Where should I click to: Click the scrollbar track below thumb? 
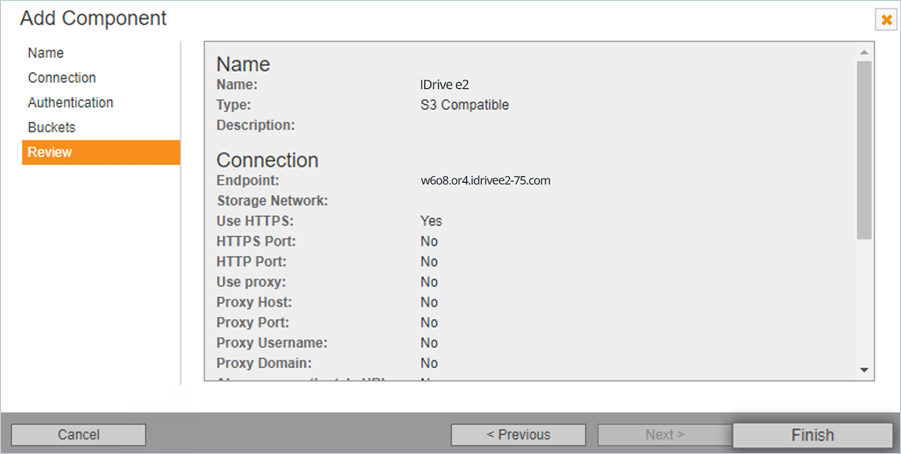[864, 300]
